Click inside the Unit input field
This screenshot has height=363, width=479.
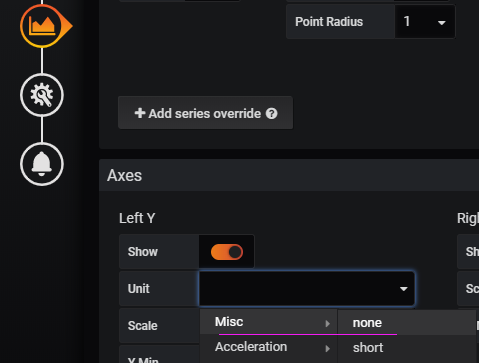click(x=307, y=288)
